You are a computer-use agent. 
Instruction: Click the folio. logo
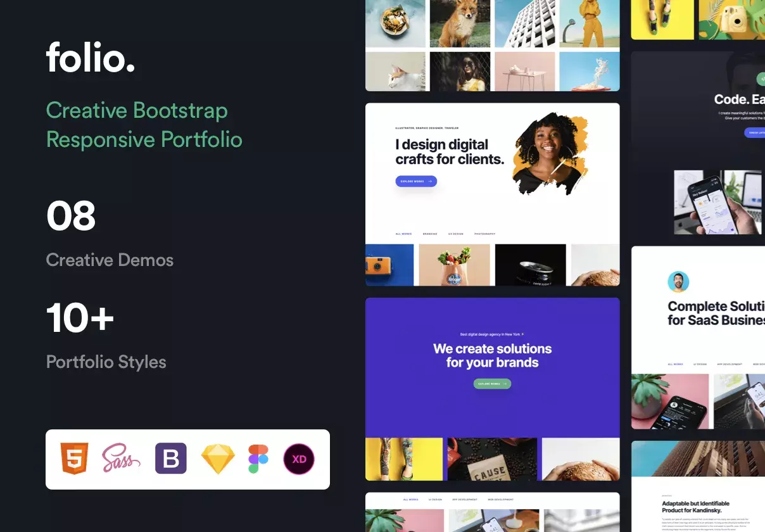91,57
